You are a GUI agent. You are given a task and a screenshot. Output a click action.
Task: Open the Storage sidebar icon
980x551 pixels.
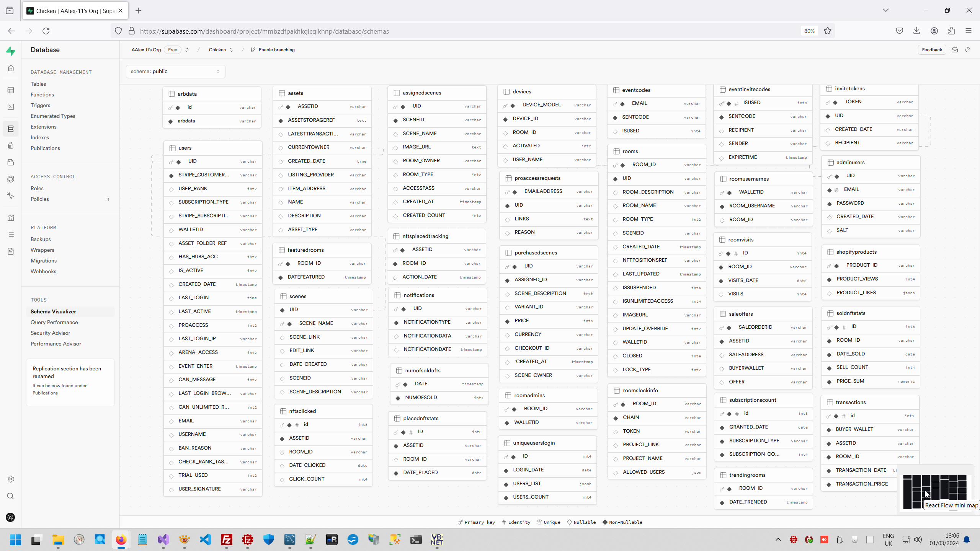pyautogui.click(x=11, y=162)
